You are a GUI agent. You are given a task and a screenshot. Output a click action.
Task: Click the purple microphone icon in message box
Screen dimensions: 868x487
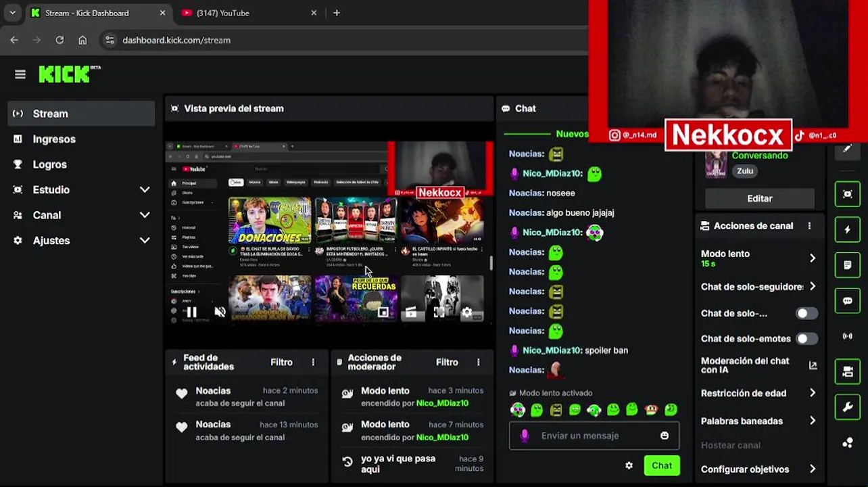coord(524,436)
